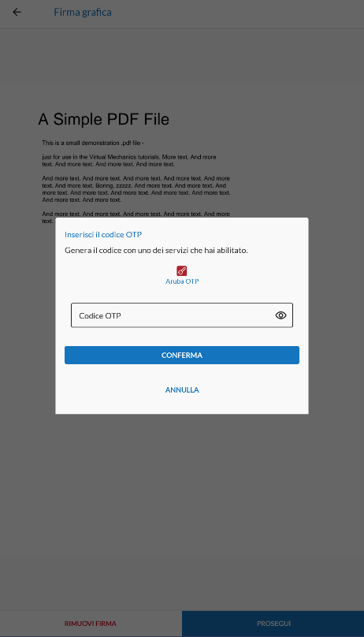The image size is (364, 637).
Task: Click the 'Genera il codice' instruction text
Action: (x=156, y=250)
